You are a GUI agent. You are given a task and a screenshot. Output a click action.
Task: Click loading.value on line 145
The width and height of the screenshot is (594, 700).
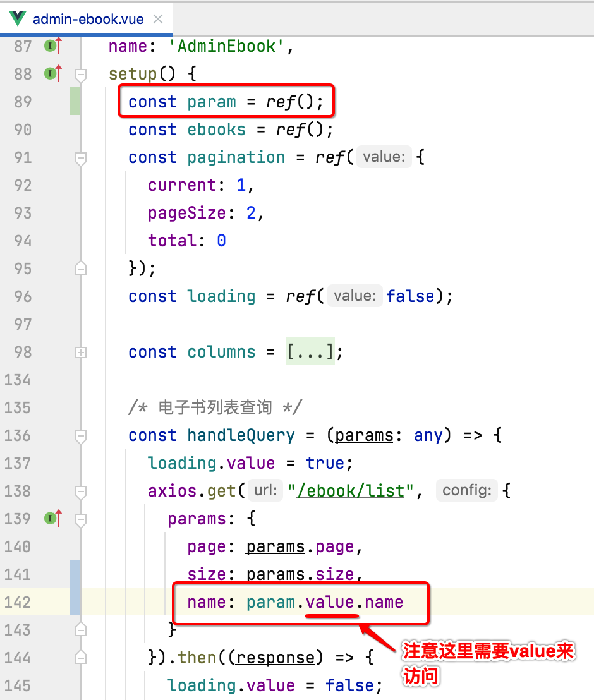(231, 685)
